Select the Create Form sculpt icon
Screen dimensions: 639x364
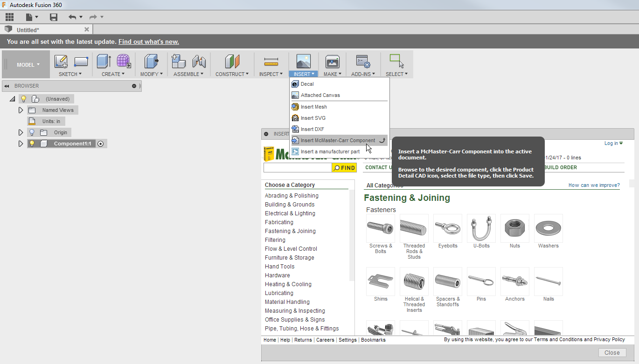point(124,61)
